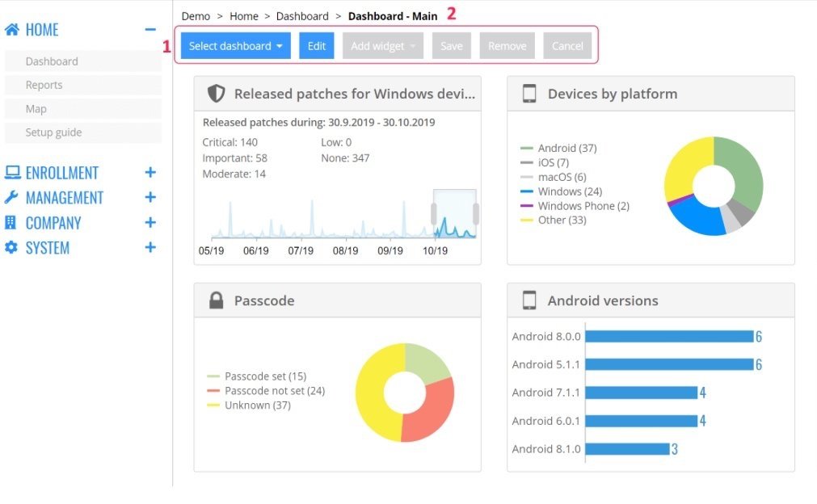Toggle Other (33) legend entry
The image size is (817, 504).
coord(554,220)
